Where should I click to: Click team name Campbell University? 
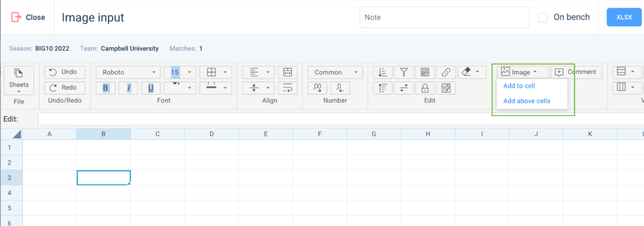(x=130, y=49)
